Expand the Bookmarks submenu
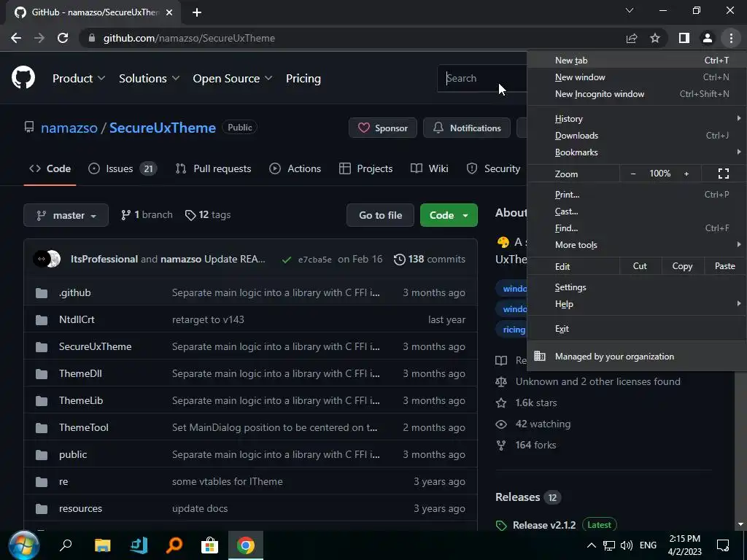The image size is (747, 560). (x=637, y=152)
